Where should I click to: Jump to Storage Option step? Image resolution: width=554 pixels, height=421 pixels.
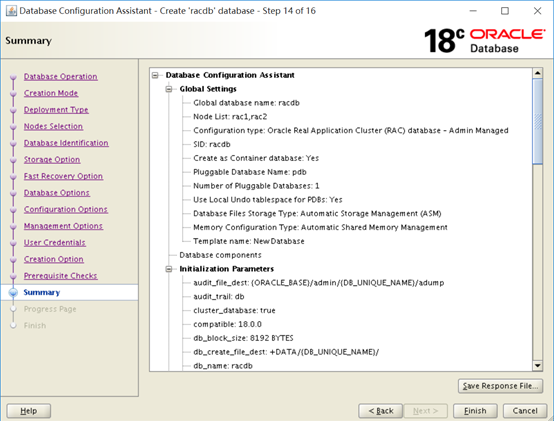coord(52,160)
